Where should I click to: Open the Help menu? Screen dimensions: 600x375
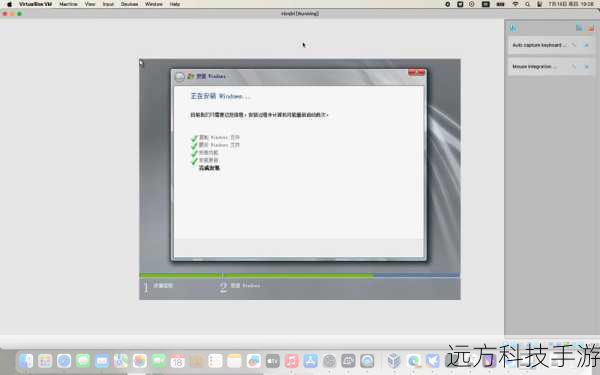(x=175, y=4)
